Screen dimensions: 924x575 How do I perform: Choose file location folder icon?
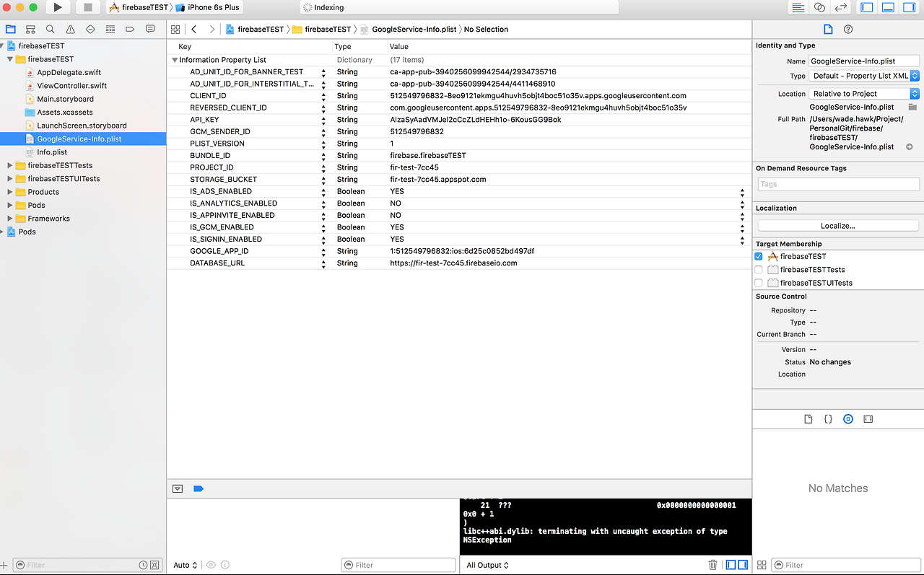(912, 107)
